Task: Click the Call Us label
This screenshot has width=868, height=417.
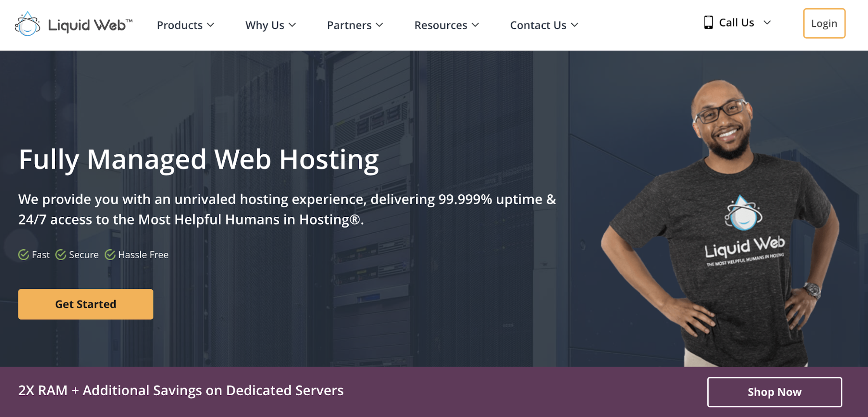Action: (736, 23)
